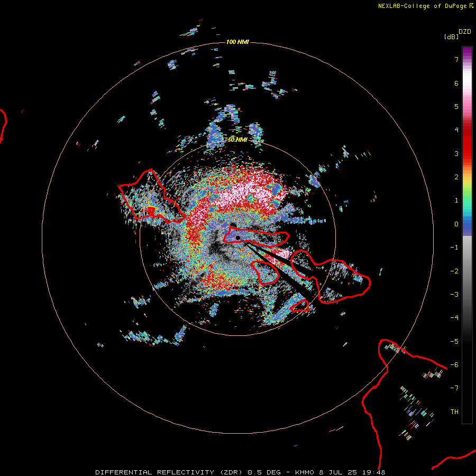Click the 4 value on the scale
This screenshot has height=476, width=476.
456,130
